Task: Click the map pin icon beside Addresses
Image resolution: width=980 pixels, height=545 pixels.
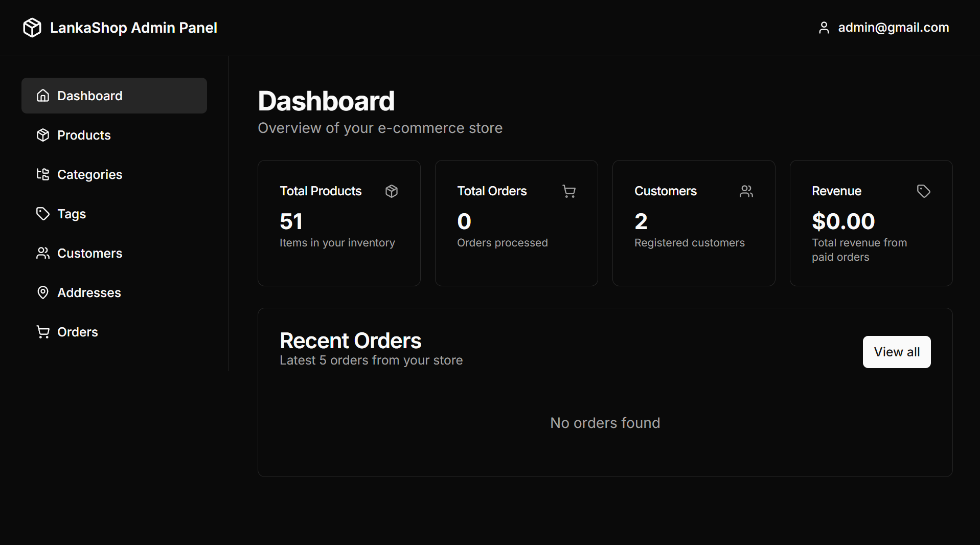Action: click(43, 292)
